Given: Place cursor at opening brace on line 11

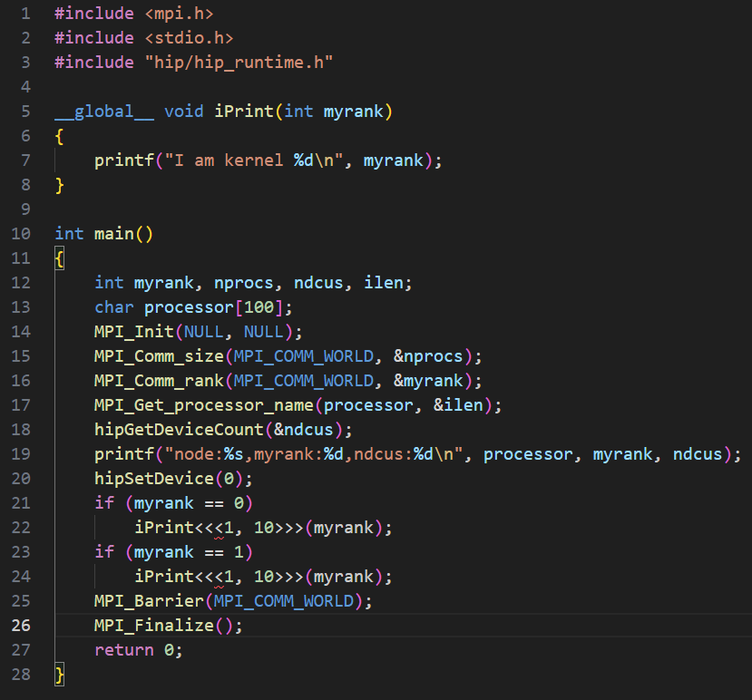Looking at the screenshot, I should [60, 259].
